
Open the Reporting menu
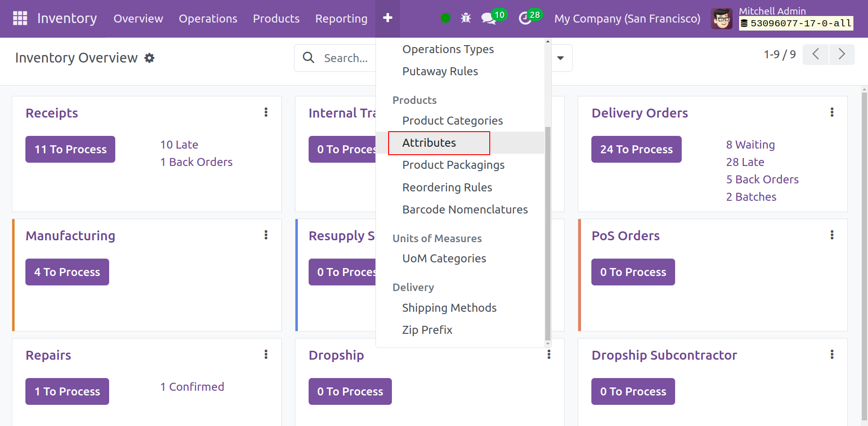pyautogui.click(x=341, y=19)
